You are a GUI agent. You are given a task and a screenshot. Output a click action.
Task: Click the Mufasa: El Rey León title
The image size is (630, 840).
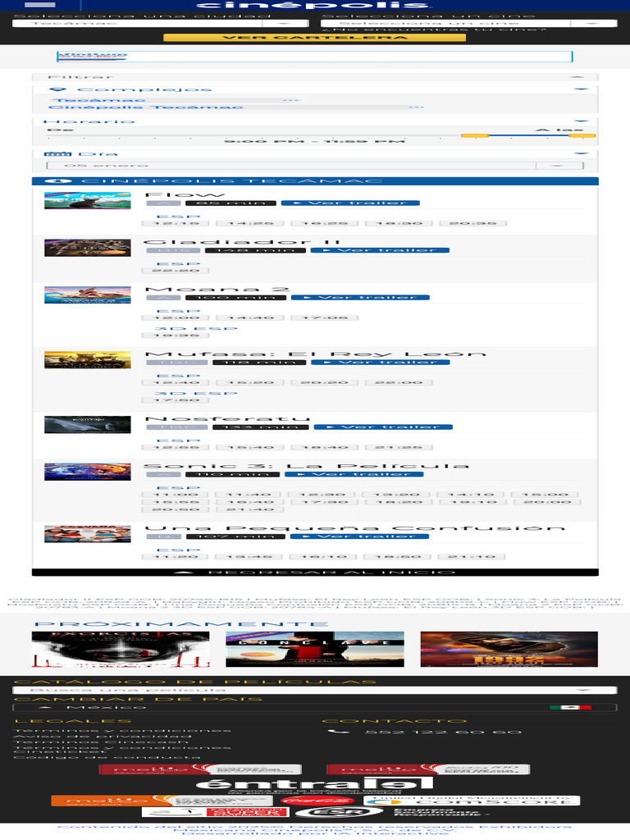click(316, 354)
